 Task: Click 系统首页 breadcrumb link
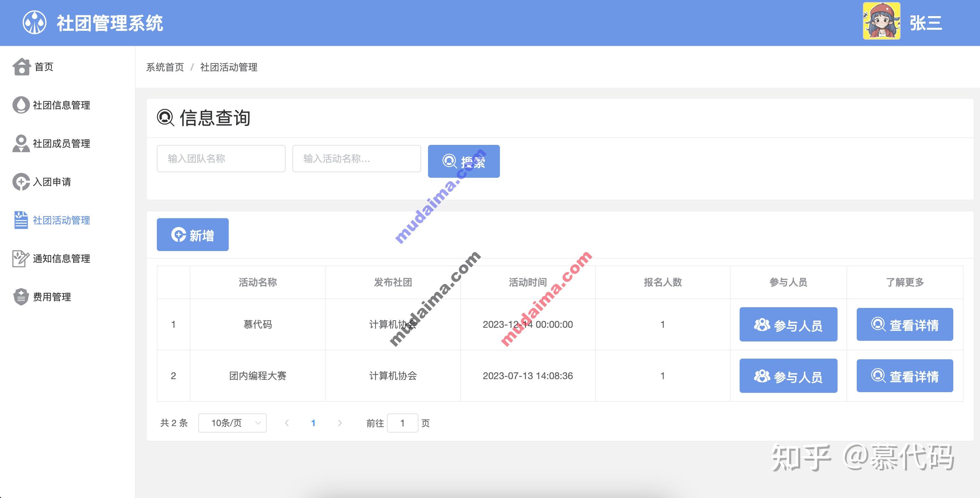tap(165, 67)
